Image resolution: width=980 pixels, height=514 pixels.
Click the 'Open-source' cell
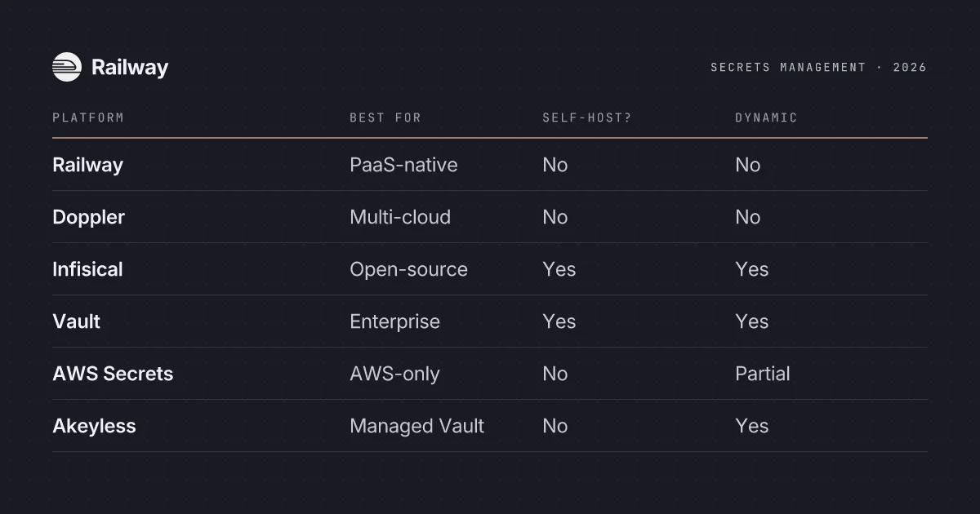tap(408, 270)
